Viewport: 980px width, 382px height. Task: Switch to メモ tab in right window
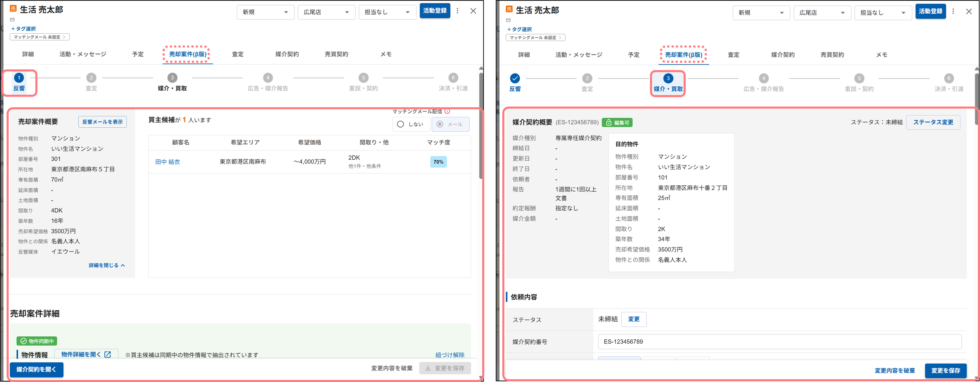[882, 55]
